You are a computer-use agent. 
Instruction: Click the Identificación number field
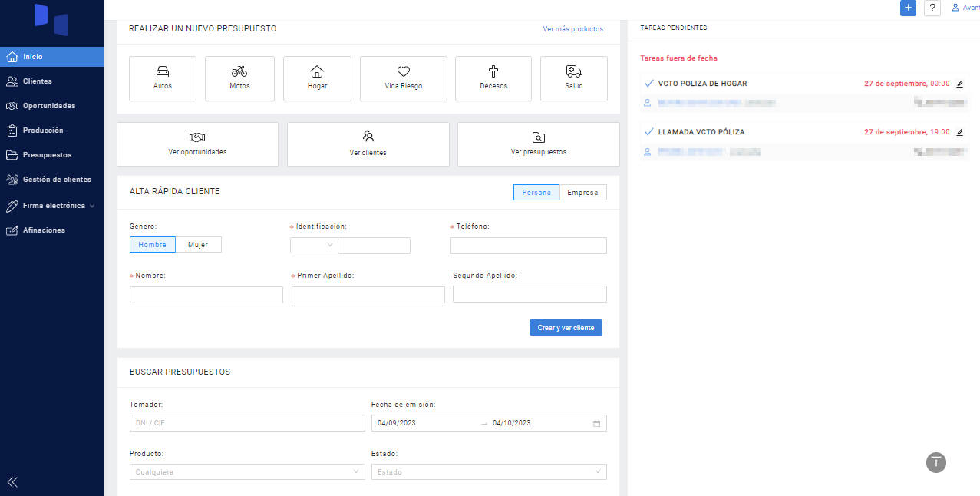(x=375, y=246)
